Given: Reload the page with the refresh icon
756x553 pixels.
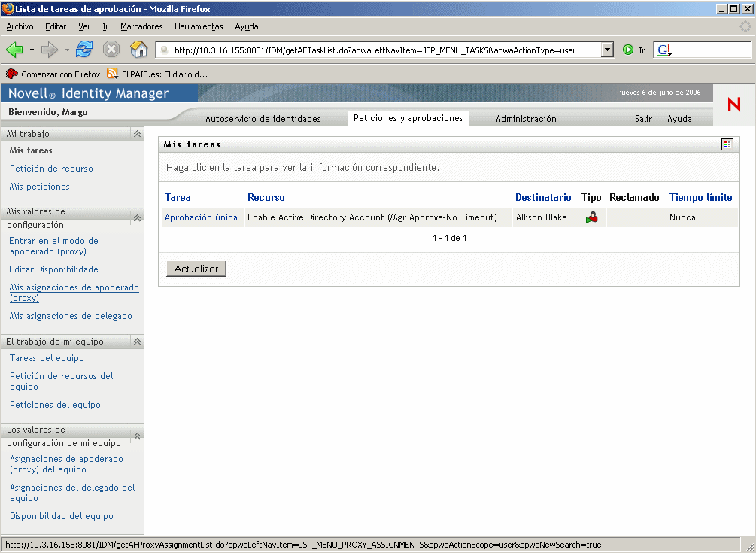Looking at the screenshot, I should coord(84,50).
